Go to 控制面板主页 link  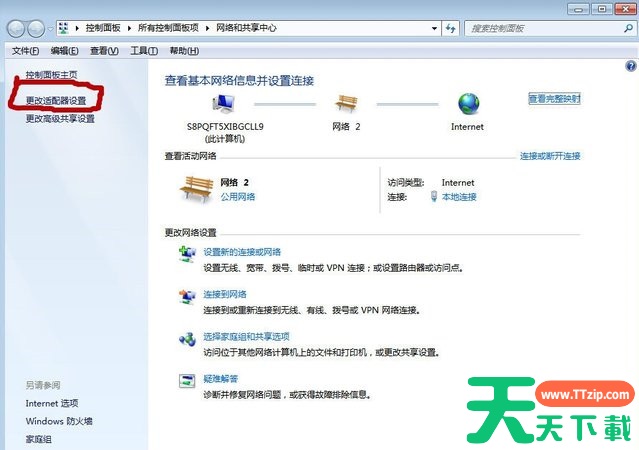51,75
